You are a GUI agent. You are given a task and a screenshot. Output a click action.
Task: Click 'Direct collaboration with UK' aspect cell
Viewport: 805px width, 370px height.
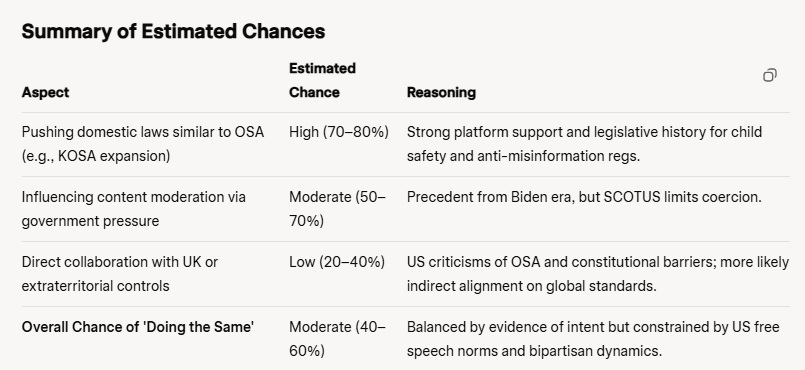click(x=120, y=274)
